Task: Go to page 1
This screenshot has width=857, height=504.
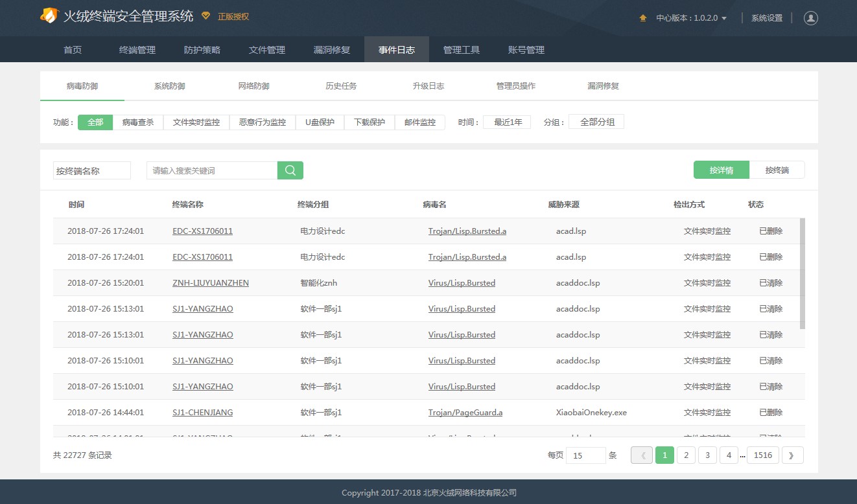Action: coord(664,455)
